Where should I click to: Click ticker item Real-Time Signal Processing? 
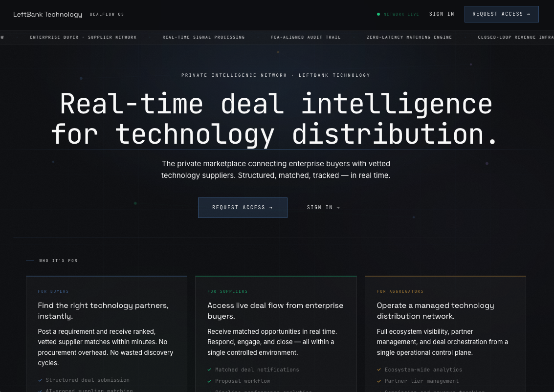coord(203,37)
